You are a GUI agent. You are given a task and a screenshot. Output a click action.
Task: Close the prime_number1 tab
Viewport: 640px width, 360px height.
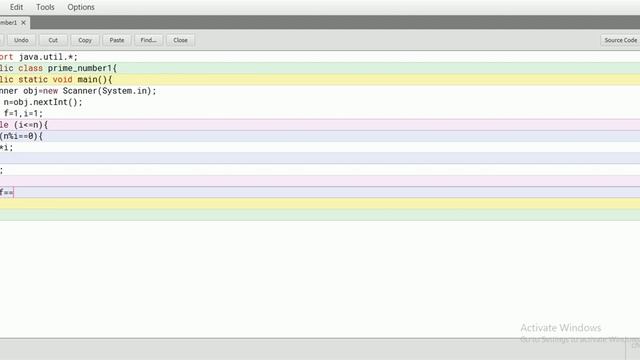click(x=23, y=22)
